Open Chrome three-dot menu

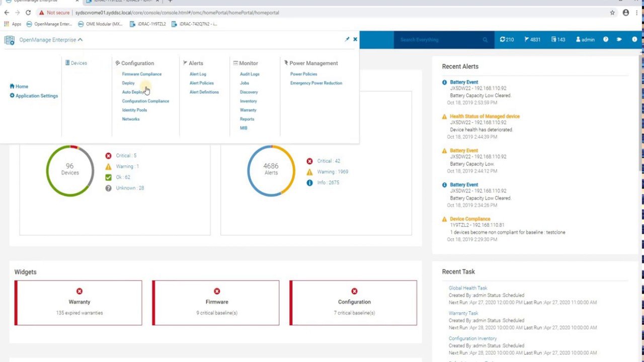[637, 13]
